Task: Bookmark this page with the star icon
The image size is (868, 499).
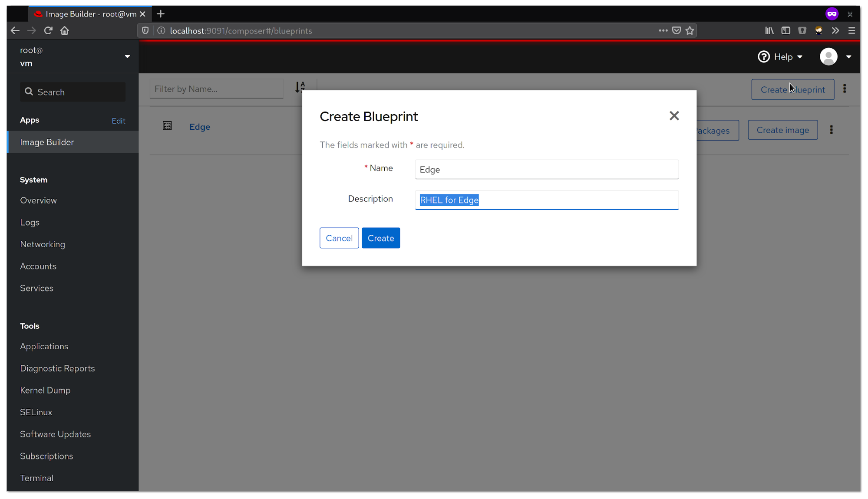Action: tap(690, 30)
